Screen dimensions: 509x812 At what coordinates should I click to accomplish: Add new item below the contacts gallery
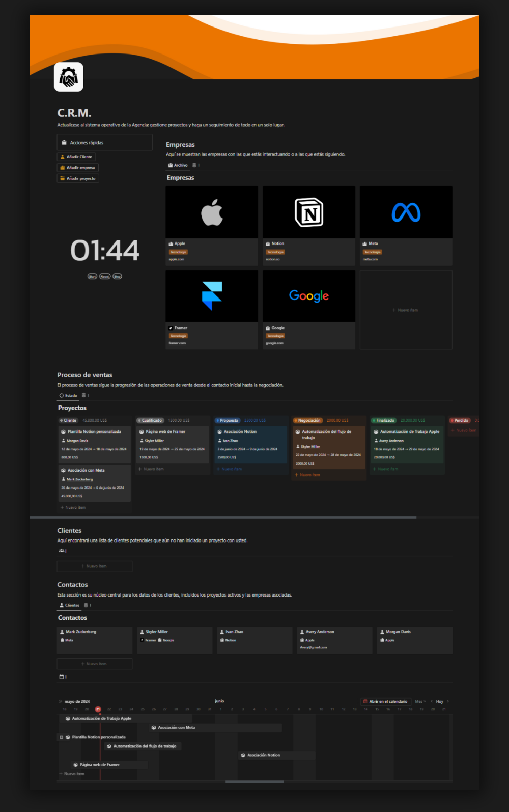coord(95,664)
